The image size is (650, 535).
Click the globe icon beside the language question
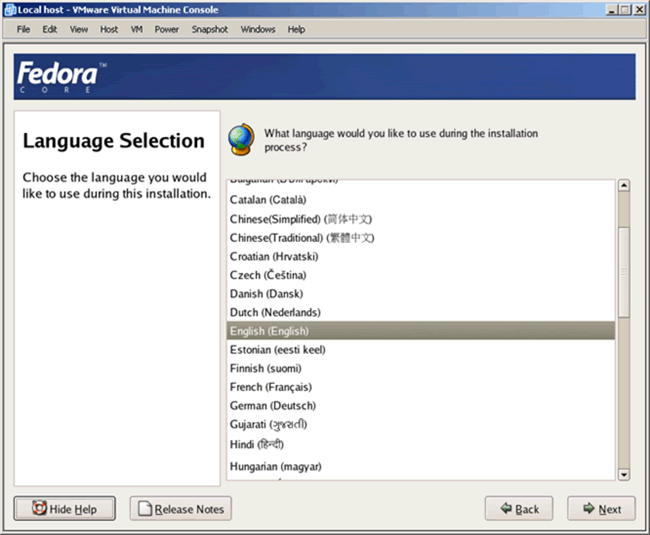click(x=241, y=138)
